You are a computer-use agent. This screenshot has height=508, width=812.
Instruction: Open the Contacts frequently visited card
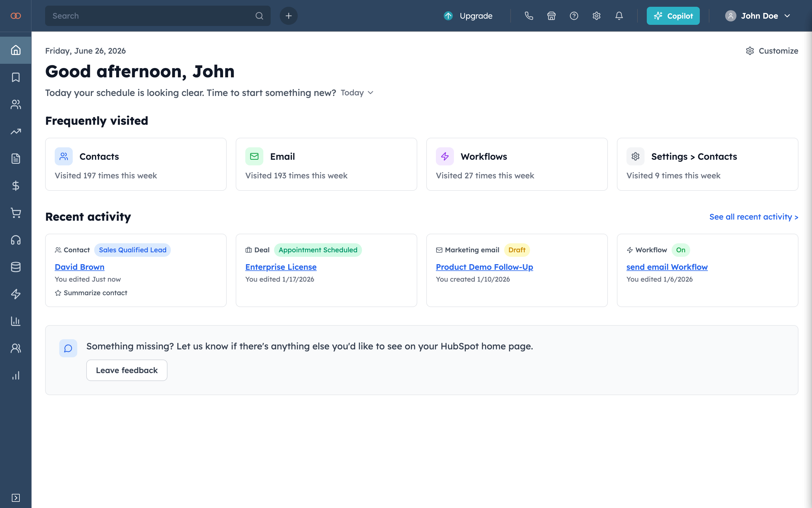pos(136,164)
